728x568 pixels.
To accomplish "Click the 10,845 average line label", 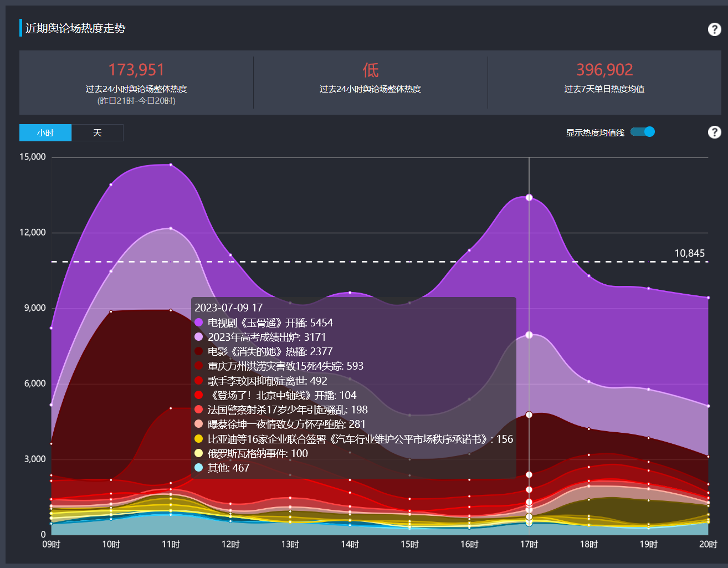I will (x=689, y=253).
